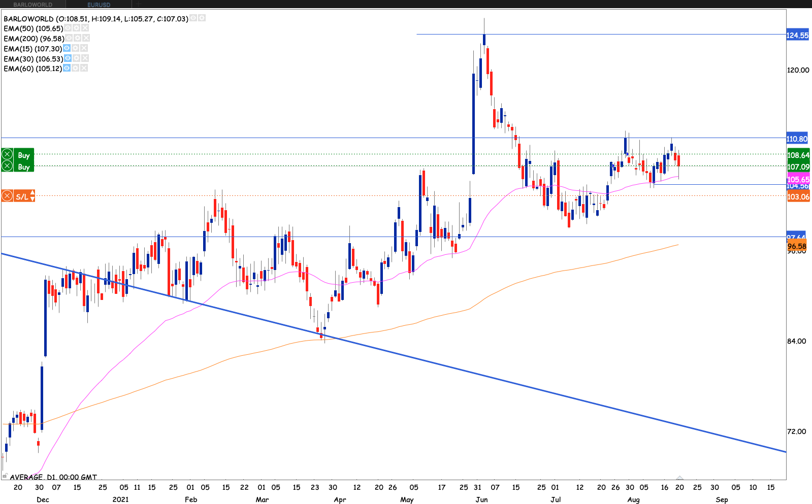The width and height of the screenshot is (812, 504).
Task: Hide EMA(50) using its eye icon
Action: pos(68,28)
